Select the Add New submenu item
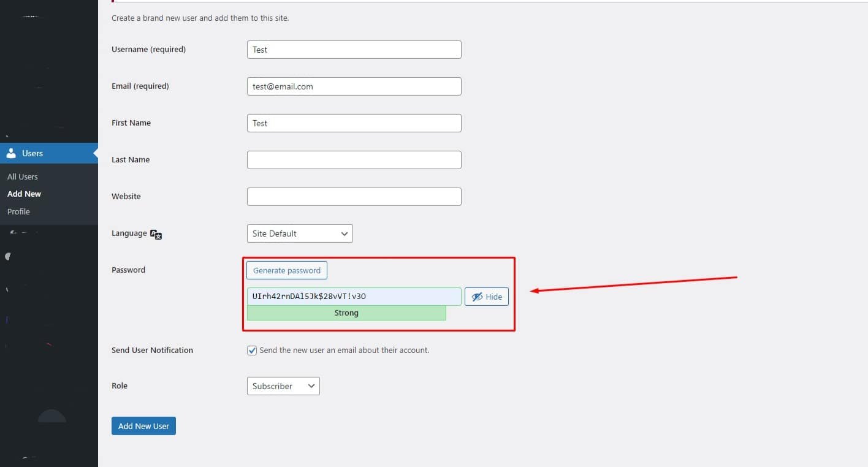This screenshot has width=868, height=467. [x=24, y=194]
